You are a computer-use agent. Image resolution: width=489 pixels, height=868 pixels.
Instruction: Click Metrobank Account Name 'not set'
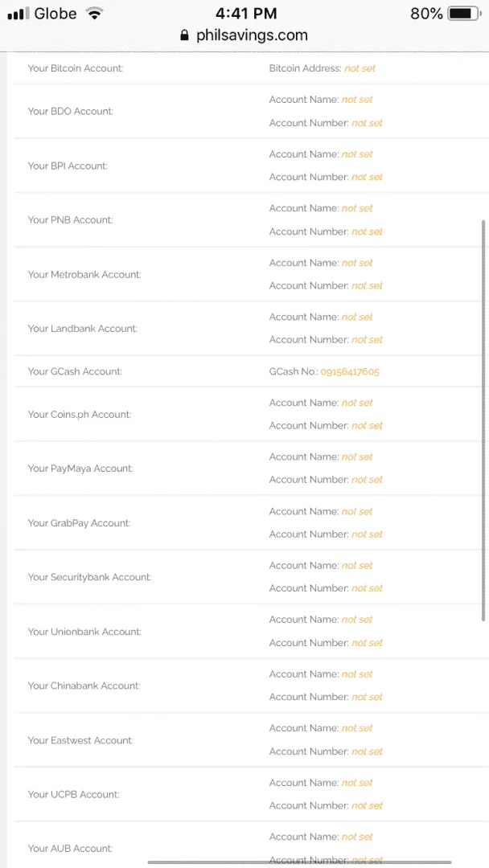357,263
